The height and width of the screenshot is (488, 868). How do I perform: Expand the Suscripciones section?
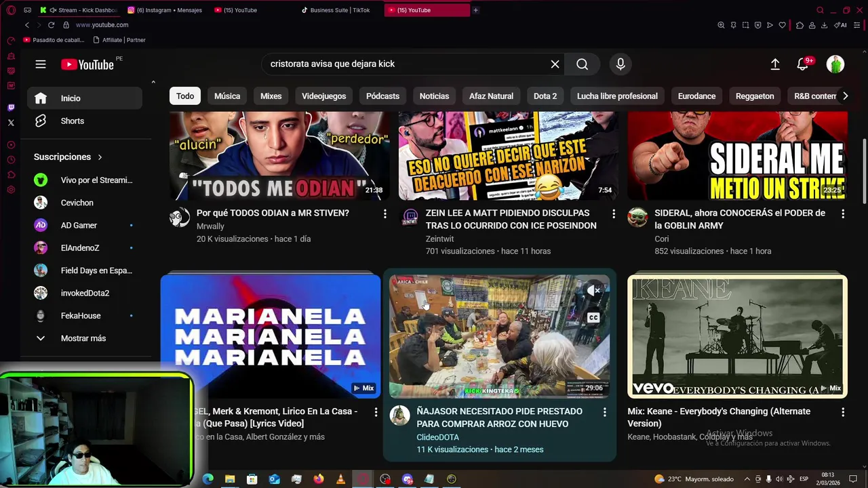(x=68, y=157)
